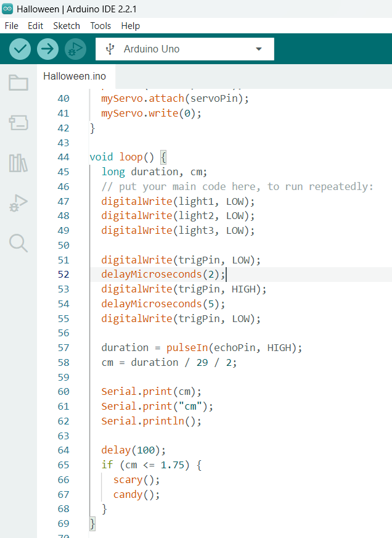Click line number 44 in gutter
Image resolution: width=392 pixels, height=538 pixels.
(x=63, y=157)
